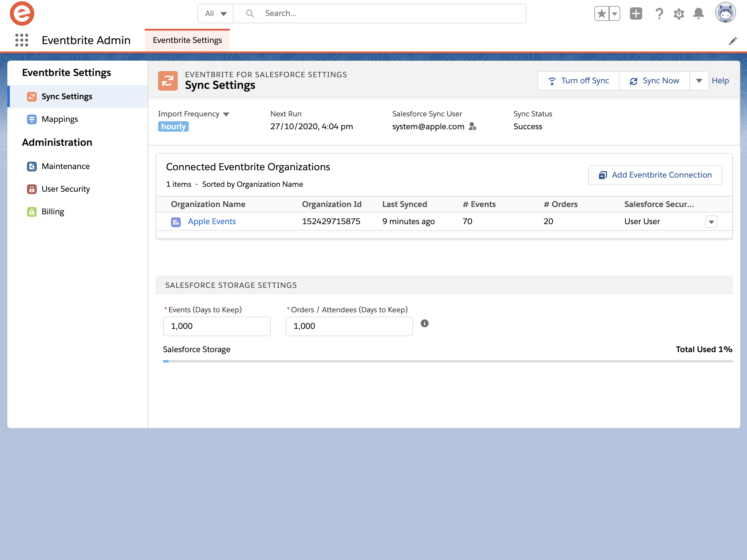
Task: Expand the Import Frequency dropdown arrow
Action: pos(226,115)
